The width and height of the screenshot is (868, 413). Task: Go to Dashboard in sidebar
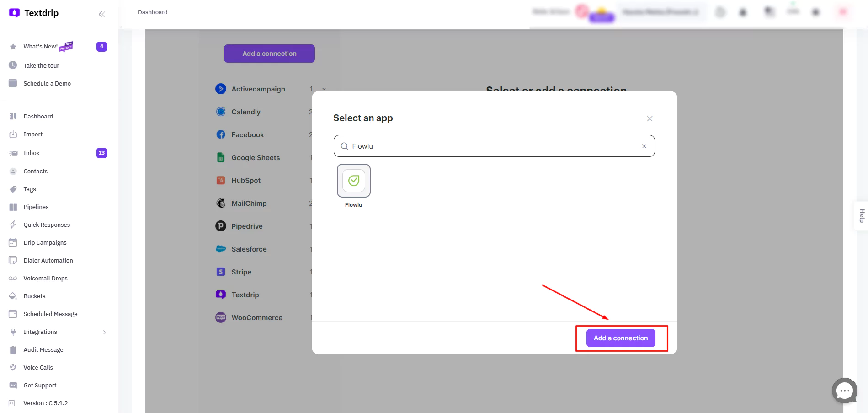coord(38,116)
